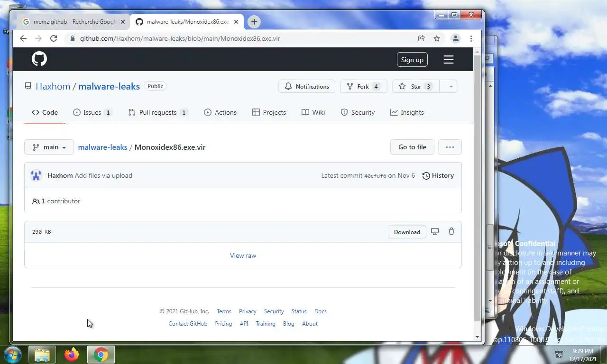Open Windows Explorer from taskbar
Viewport: 607px width, 364px height.
(42, 355)
